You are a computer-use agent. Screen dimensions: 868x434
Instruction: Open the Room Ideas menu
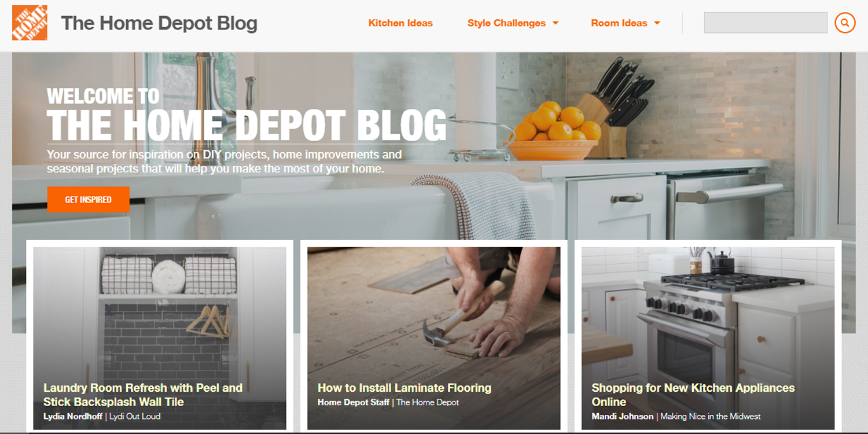pyautogui.click(x=619, y=23)
